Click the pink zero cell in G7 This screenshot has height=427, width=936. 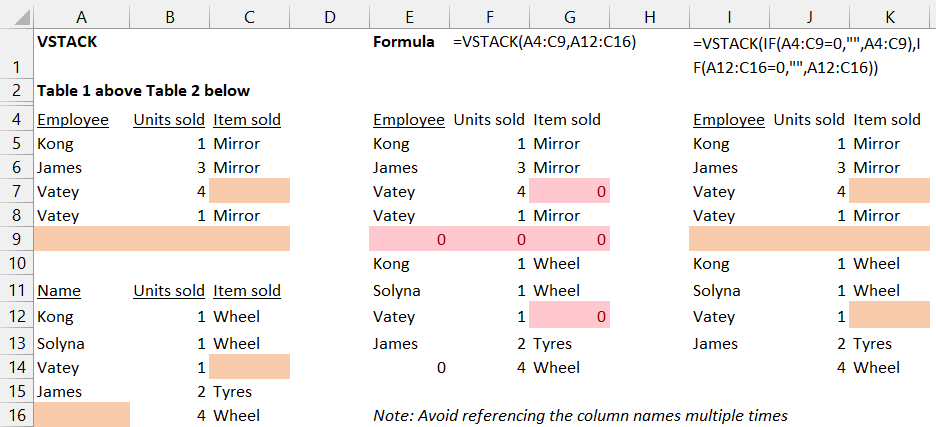(x=569, y=191)
